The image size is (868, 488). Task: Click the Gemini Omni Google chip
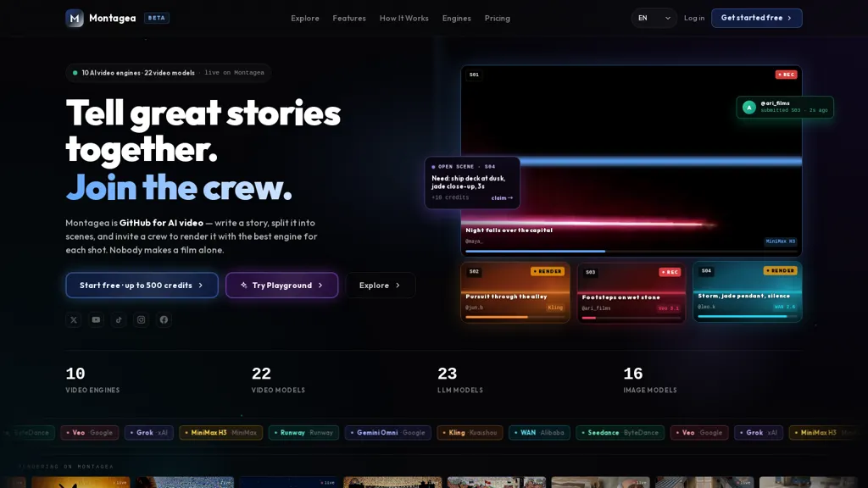(x=388, y=433)
